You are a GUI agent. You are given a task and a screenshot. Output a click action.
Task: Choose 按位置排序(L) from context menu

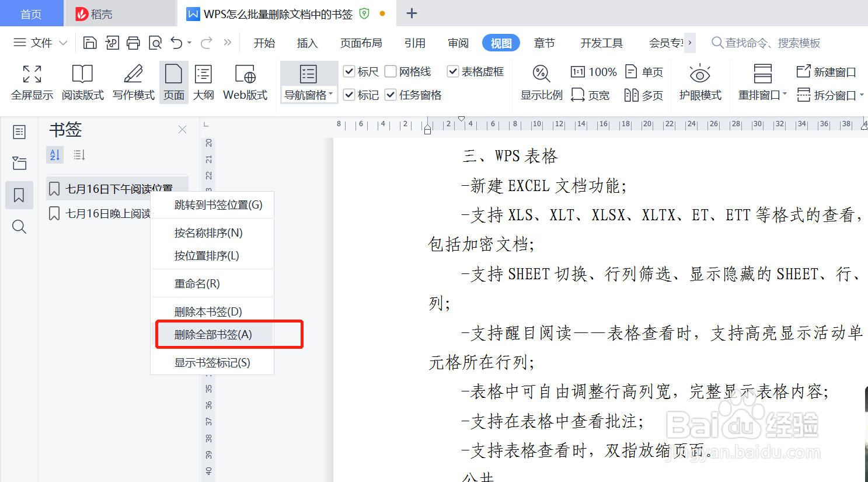click(212, 256)
